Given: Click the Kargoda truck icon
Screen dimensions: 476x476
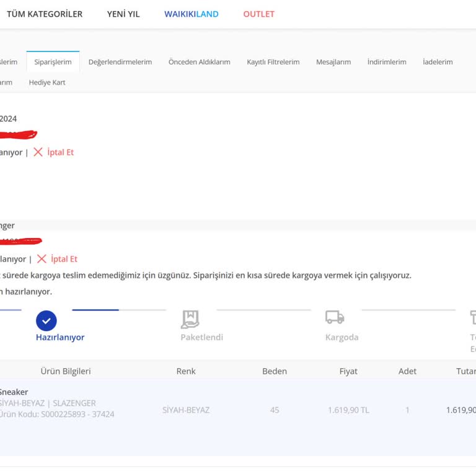Looking at the screenshot, I should [x=335, y=317].
